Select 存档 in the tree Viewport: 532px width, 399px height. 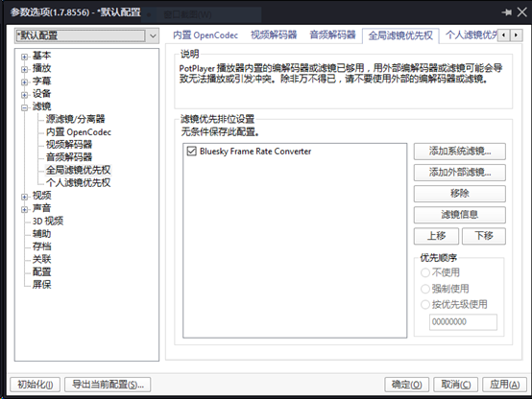pos(41,246)
